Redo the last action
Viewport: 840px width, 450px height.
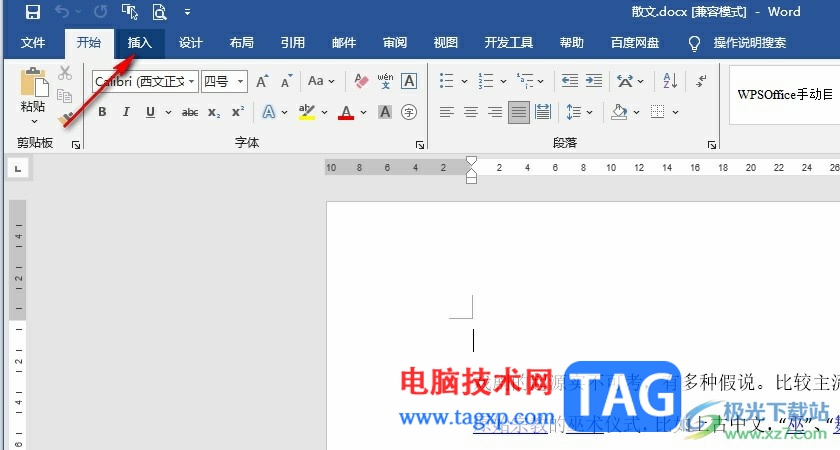[x=100, y=12]
